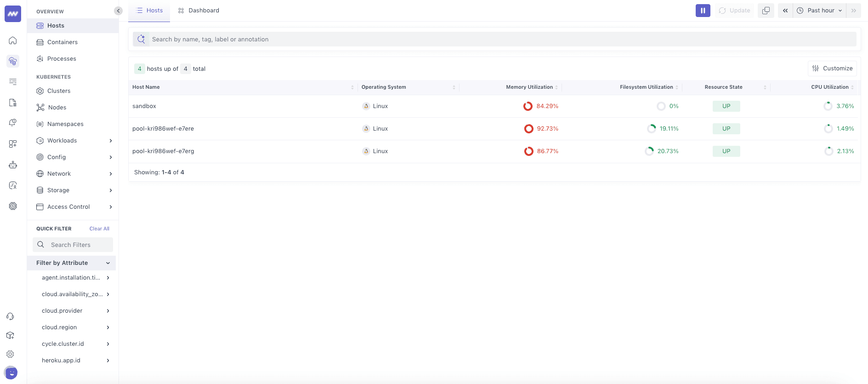The image size is (868, 384).
Task: Switch to the Dashboard tab
Action: pos(199,11)
